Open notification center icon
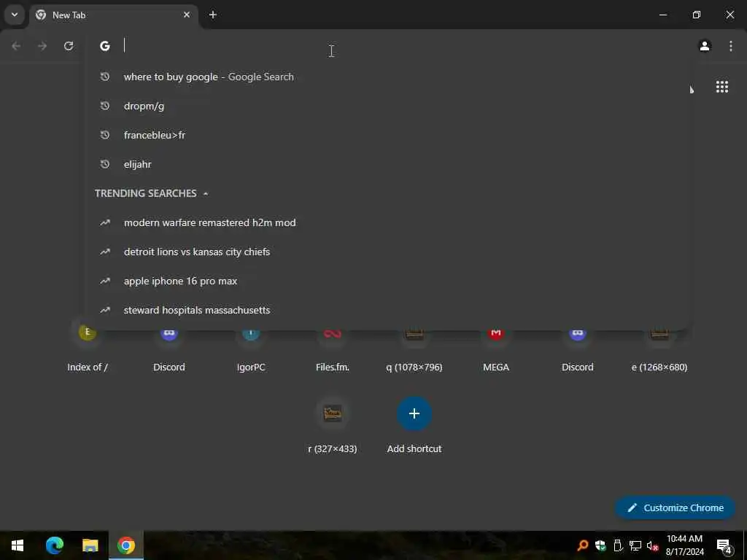This screenshot has width=747, height=560. 724,545
